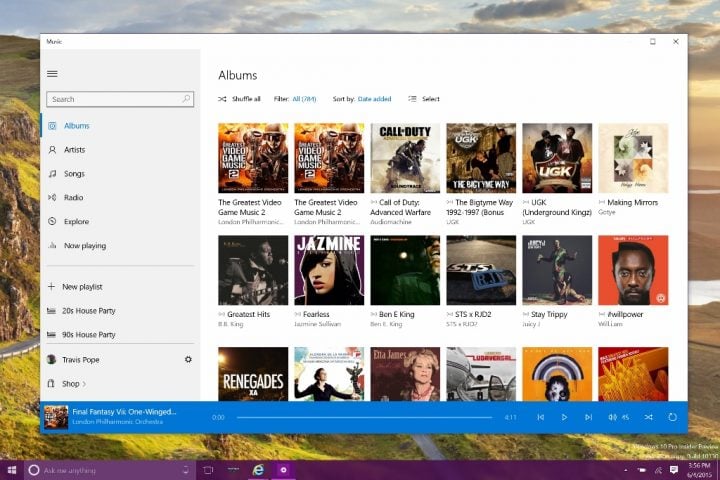Click the Cortana microphone icon
The image size is (720, 480).
[186, 470]
